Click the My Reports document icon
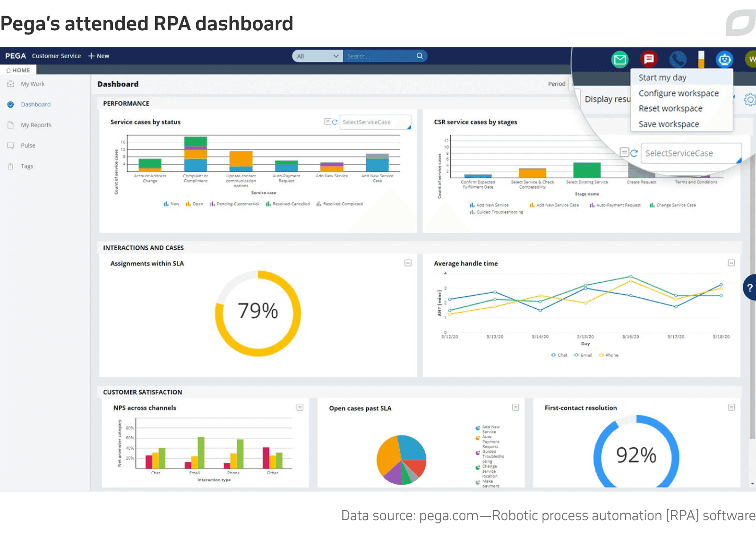 pyautogui.click(x=10, y=125)
